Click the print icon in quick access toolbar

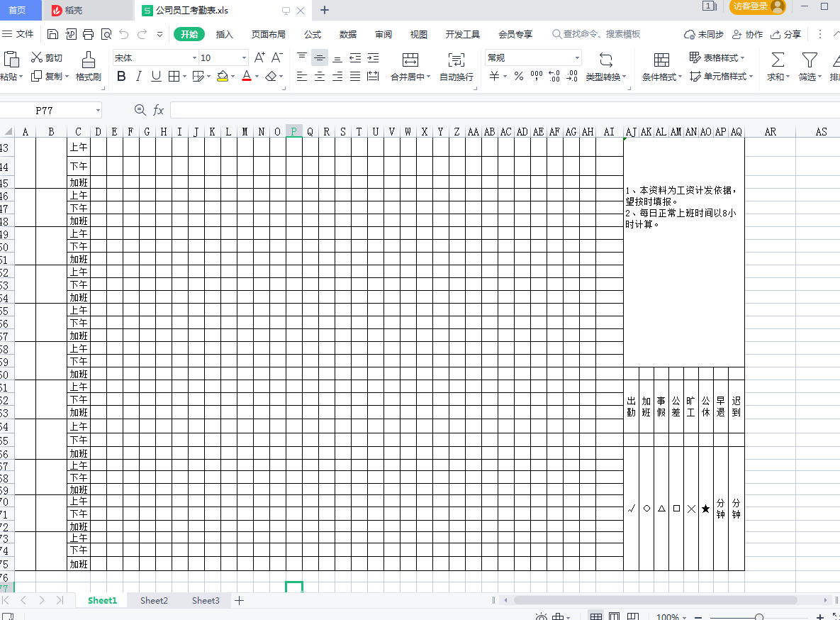89,34
